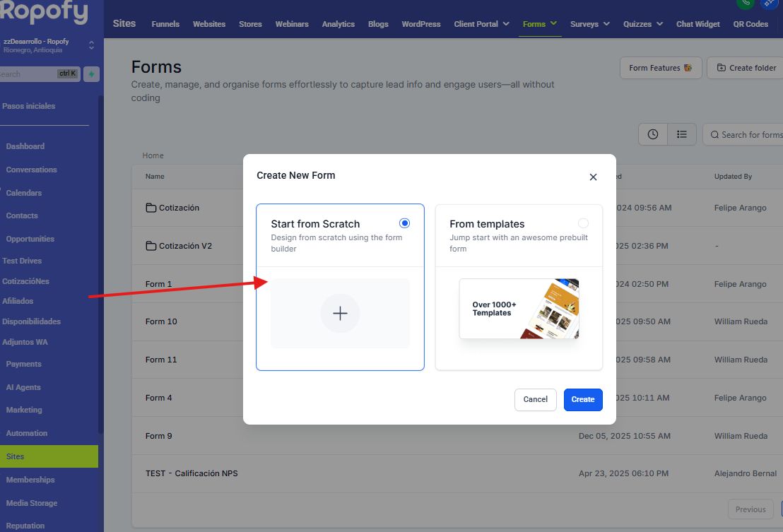Expand the Surveys dropdown menu
Screen dimensions: 783x532
(589, 24)
